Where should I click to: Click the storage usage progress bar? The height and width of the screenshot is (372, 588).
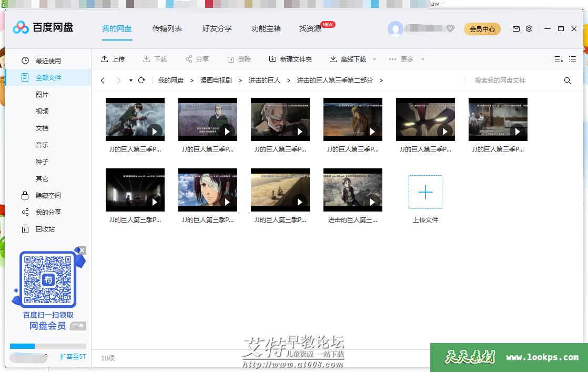coord(48,346)
